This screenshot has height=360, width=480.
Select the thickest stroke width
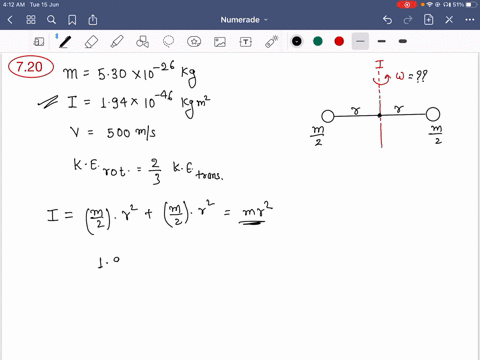tap(403, 41)
